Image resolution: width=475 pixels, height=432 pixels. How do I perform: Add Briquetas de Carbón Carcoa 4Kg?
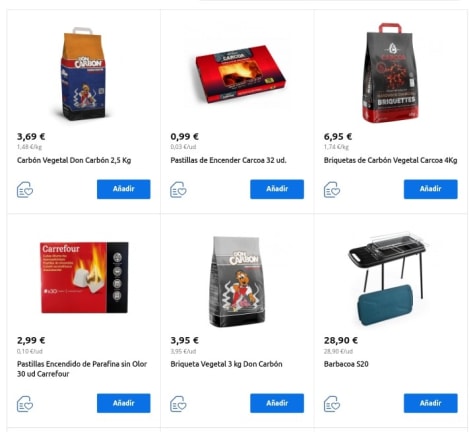[x=431, y=189]
